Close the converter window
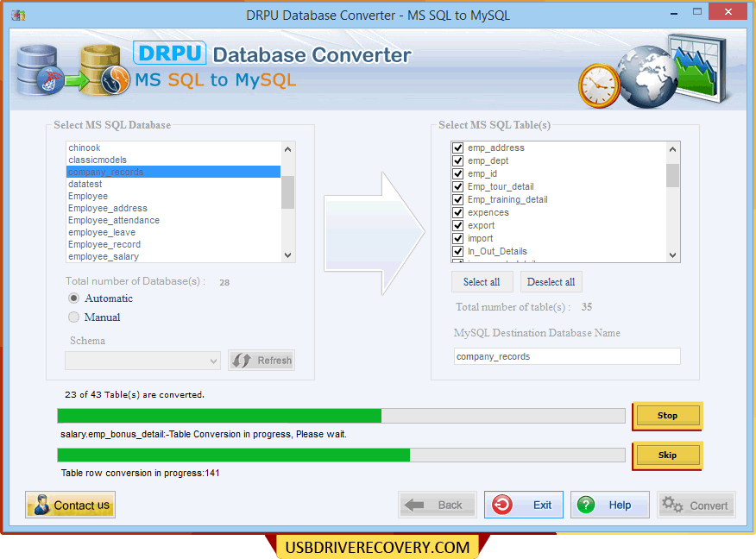 point(728,11)
